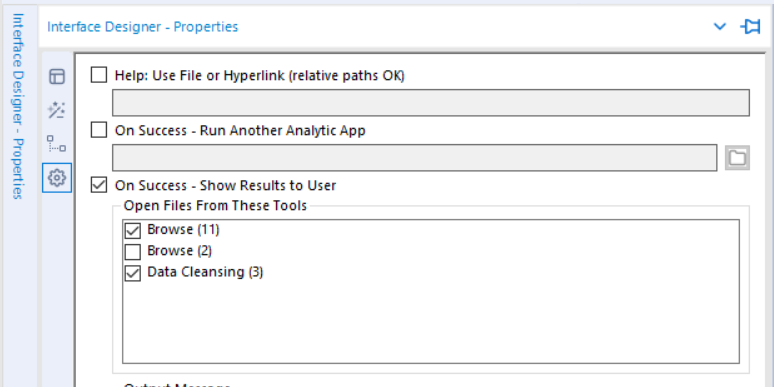Open the Tree View icon in sidebar
Screen dimensions: 774x387
(x=57, y=144)
